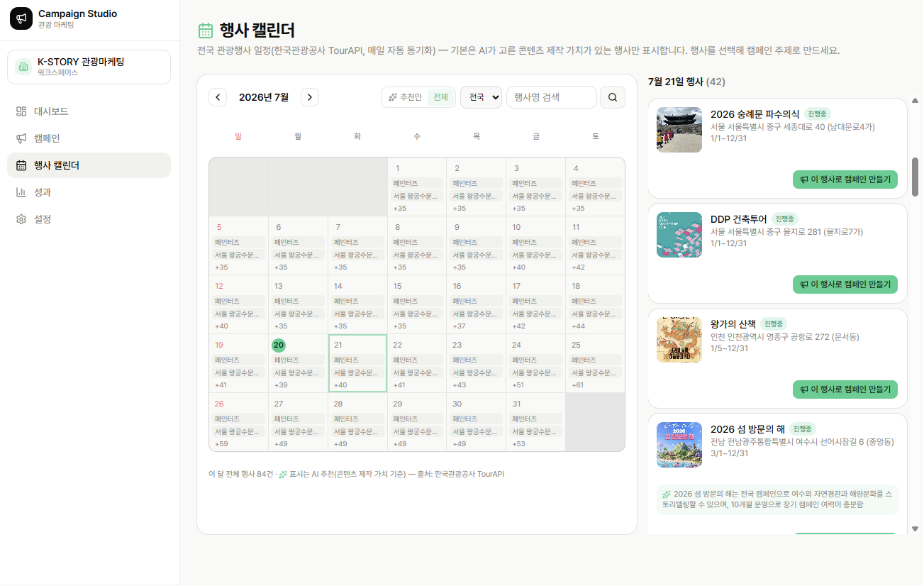The width and height of the screenshot is (924, 586).
Task: Select July 26 calendar cell
Action: click(238, 422)
